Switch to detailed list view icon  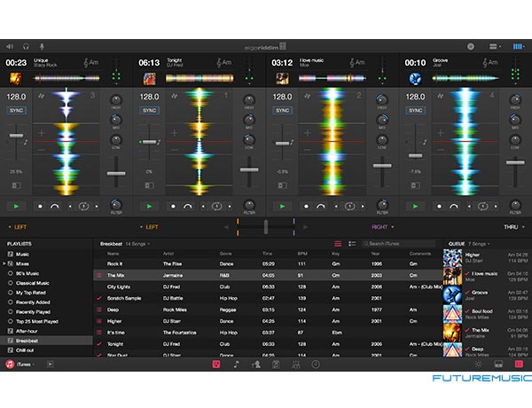coord(352,244)
